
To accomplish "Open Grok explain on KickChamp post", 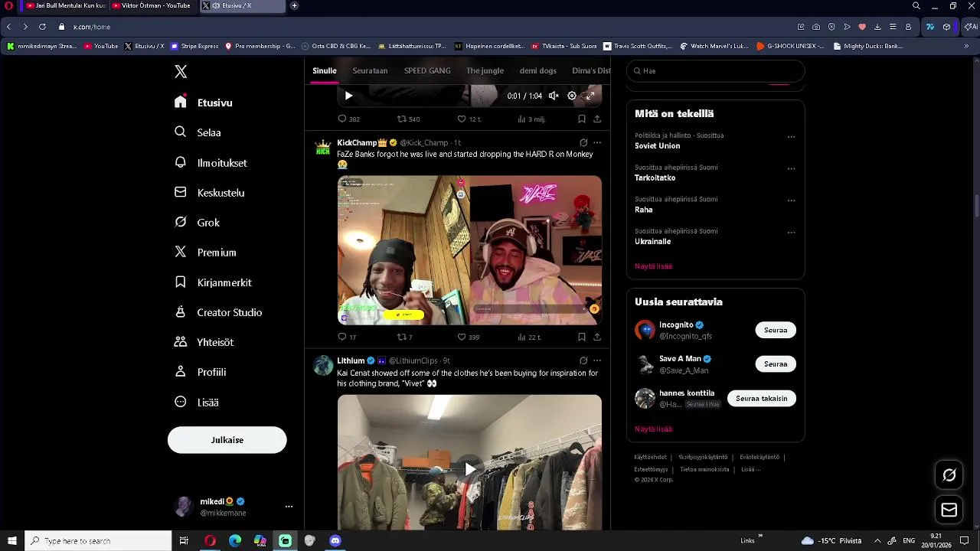I will (583, 142).
